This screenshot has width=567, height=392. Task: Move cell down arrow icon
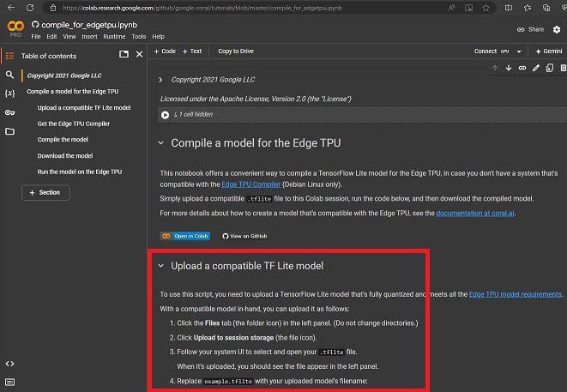[509, 68]
